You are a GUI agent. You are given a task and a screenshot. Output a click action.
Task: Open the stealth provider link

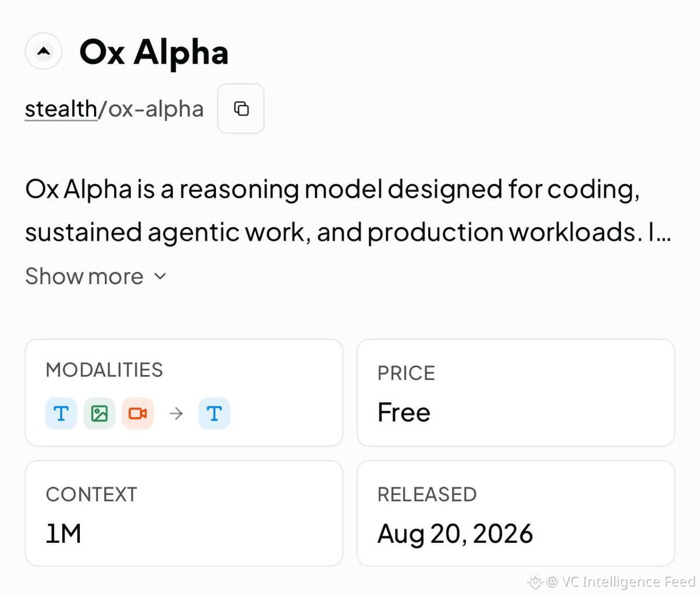click(61, 109)
